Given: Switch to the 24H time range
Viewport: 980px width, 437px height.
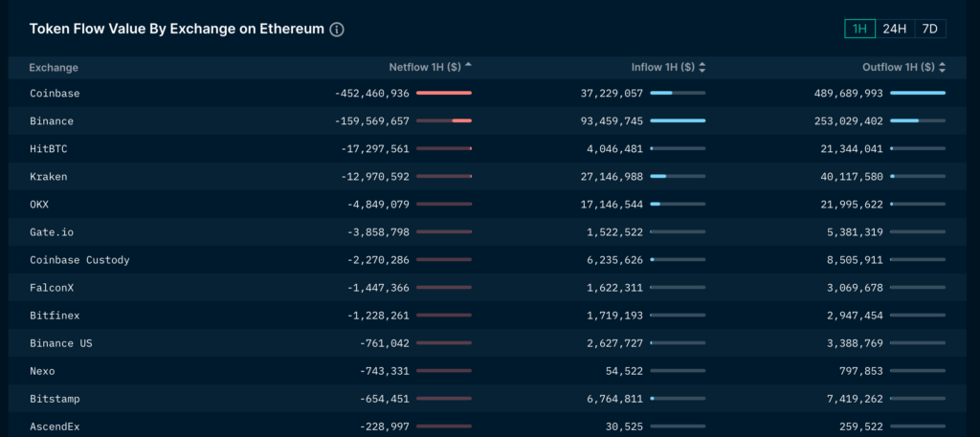Looking at the screenshot, I should pyautogui.click(x=895, y=29).
